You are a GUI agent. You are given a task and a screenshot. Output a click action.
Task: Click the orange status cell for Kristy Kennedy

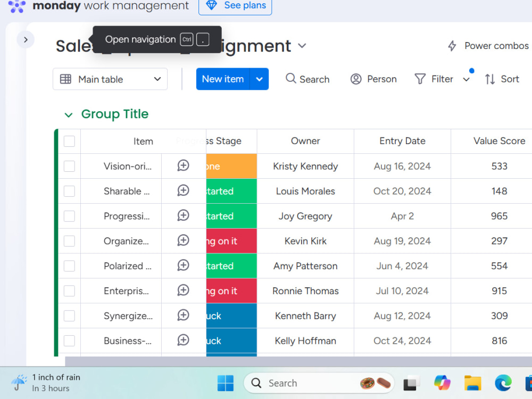tap(231, 166)
